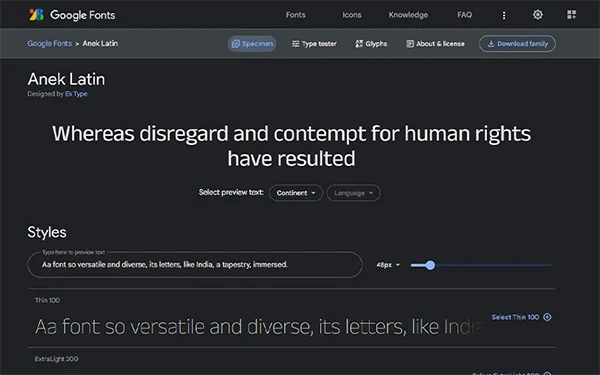
Task: Follow the Google Fonts breadcrumb link
Action: 49,43
